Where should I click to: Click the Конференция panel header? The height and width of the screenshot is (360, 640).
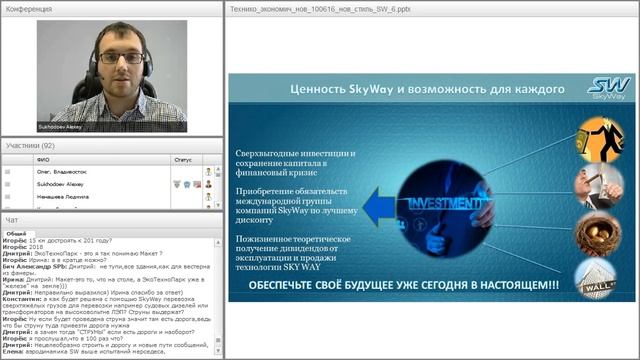point(112,9)
